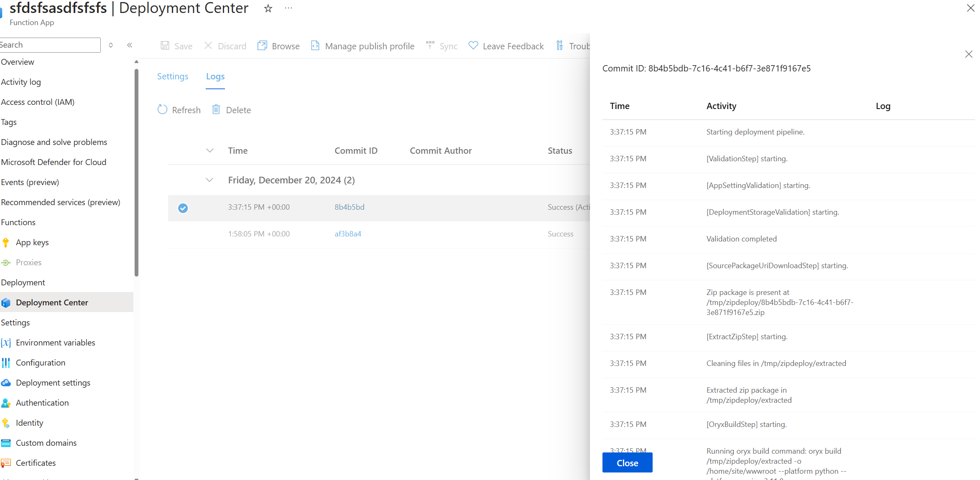
Task: Collapse the Friday, December 20 log group
Action: pos(210,180)
